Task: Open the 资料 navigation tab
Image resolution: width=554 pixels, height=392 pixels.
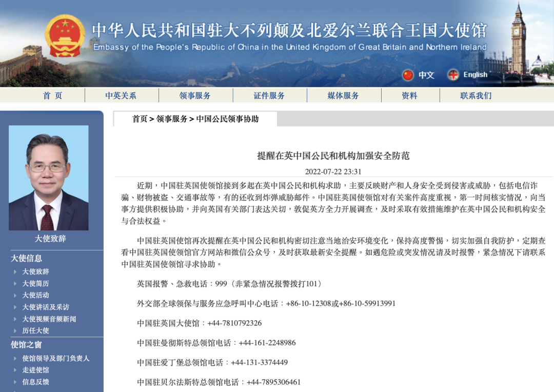Action: click(x=410, y=95)
